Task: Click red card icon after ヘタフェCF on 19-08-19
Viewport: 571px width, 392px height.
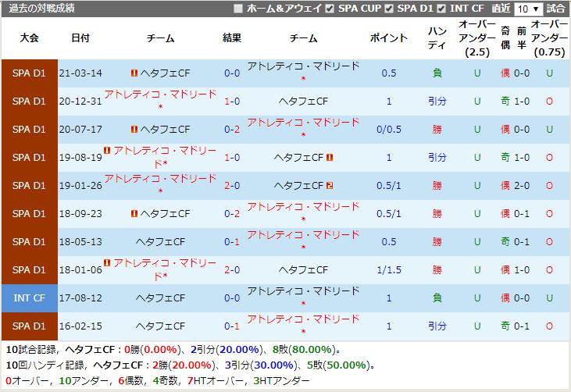Action: 330,157
